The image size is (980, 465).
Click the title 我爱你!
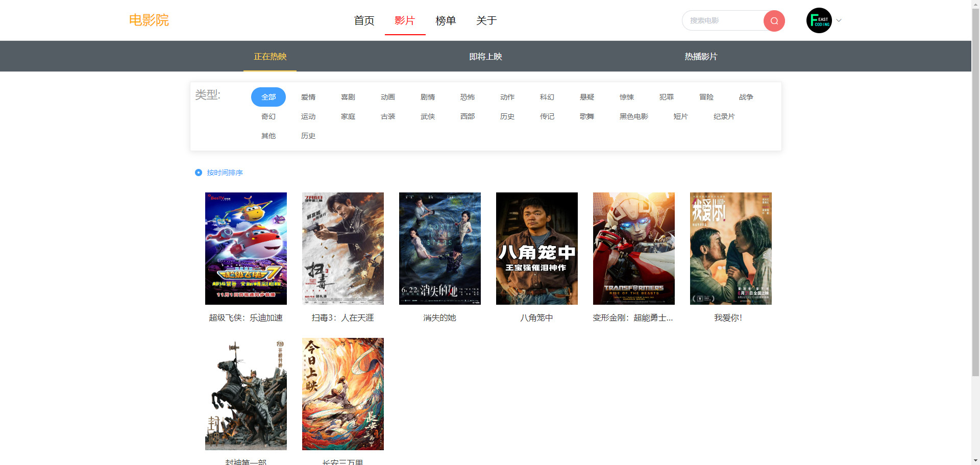[x=728, y=317]
